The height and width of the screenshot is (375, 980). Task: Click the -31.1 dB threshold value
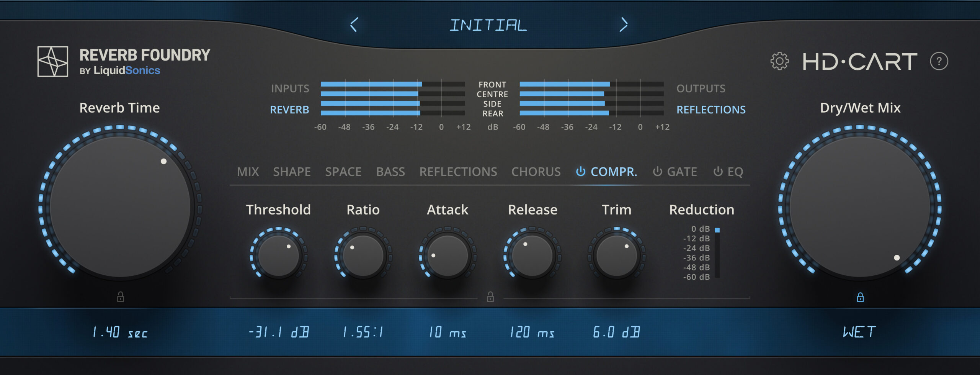pos(279,332)
